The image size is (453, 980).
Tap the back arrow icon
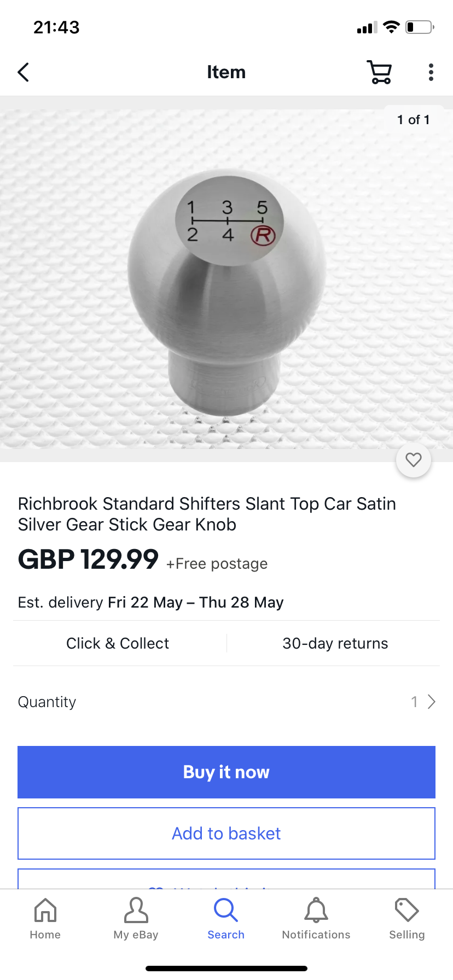point(24,72)
